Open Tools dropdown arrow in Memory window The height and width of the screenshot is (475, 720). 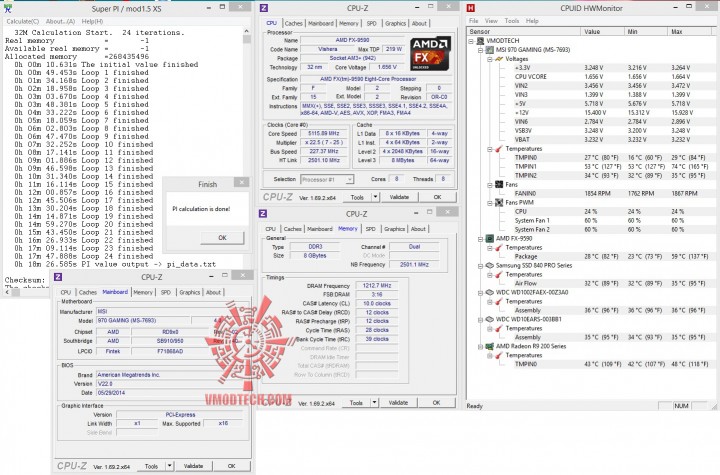point(374,402)
